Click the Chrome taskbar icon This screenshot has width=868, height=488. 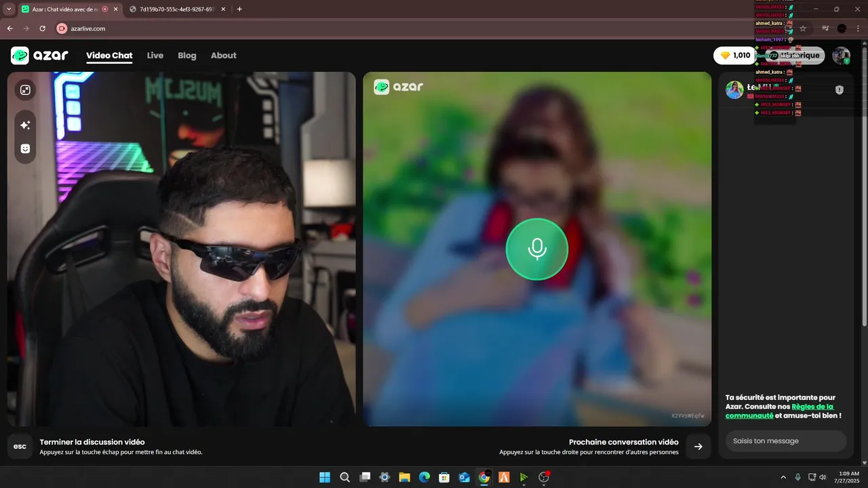click(484, 477)
